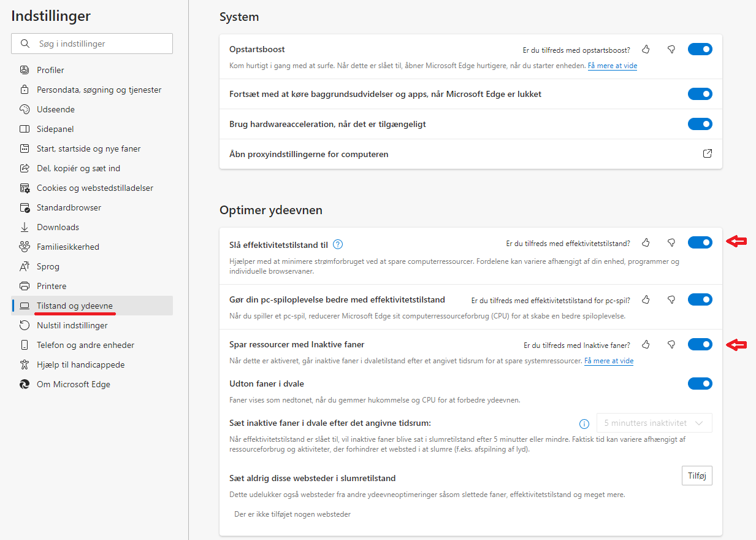This screenshot has width=756, height=540.
Task: Go to Downloads settings section
Action: pos(58,227)
